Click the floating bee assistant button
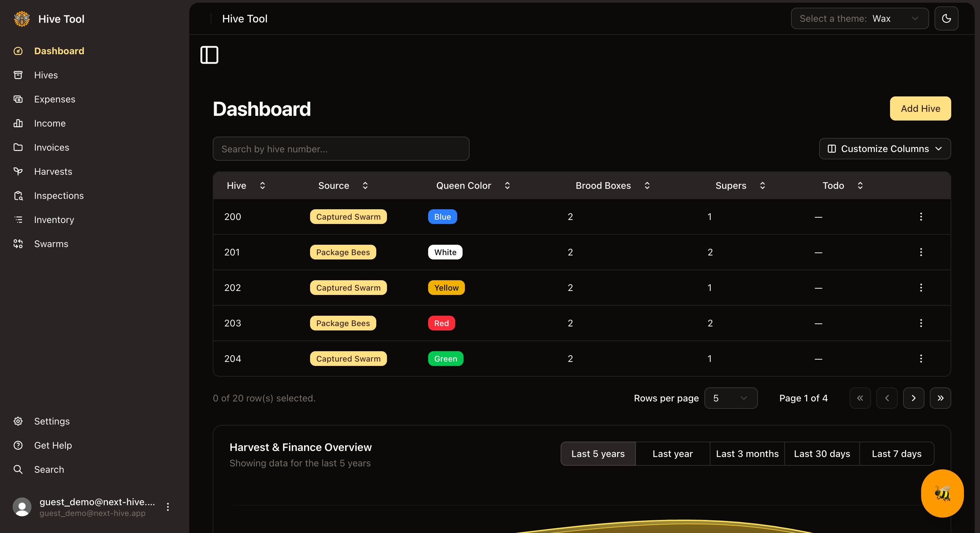This screenshot has width=980, height=533. pos(942,493)
